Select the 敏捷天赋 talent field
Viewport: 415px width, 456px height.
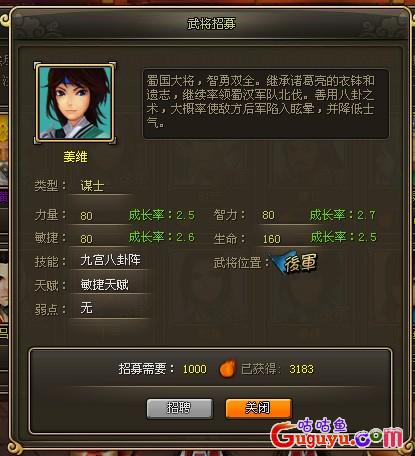[x=111, y=284]
